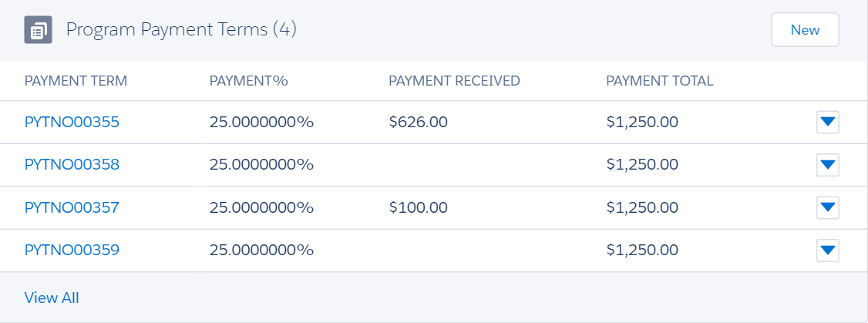
Task: Click the PAYMENT TOTAL column header
Action: click(x=659, y=81)
